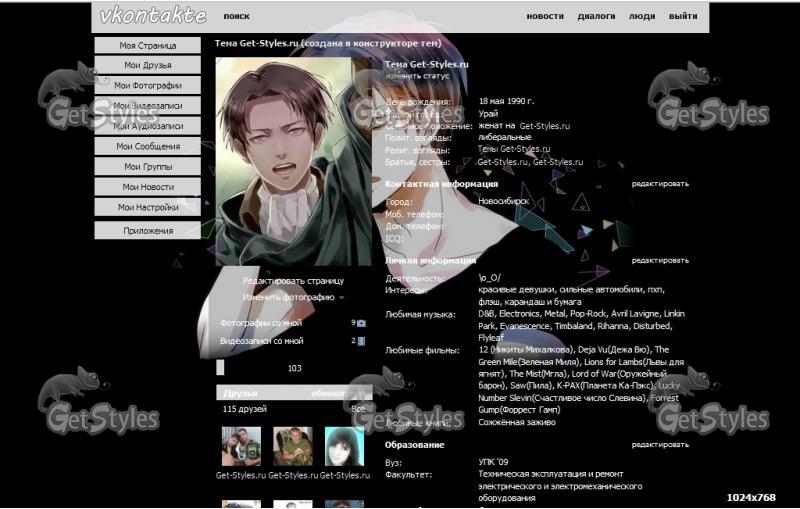Click the vkontakte logo
This screenshot has width=800, height=509.
pos(153,16)
